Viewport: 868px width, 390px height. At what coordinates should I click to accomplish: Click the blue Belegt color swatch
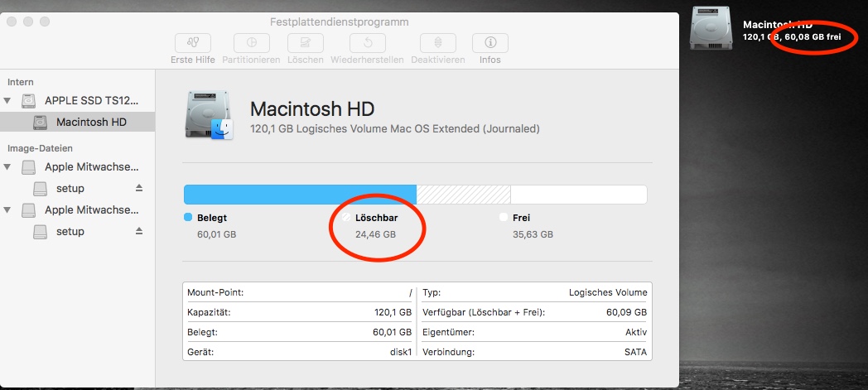pyautogui.click(x=188, y=218)
